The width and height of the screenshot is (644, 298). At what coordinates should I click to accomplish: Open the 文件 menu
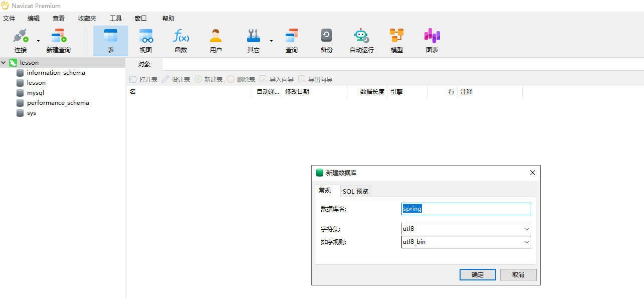10,19
